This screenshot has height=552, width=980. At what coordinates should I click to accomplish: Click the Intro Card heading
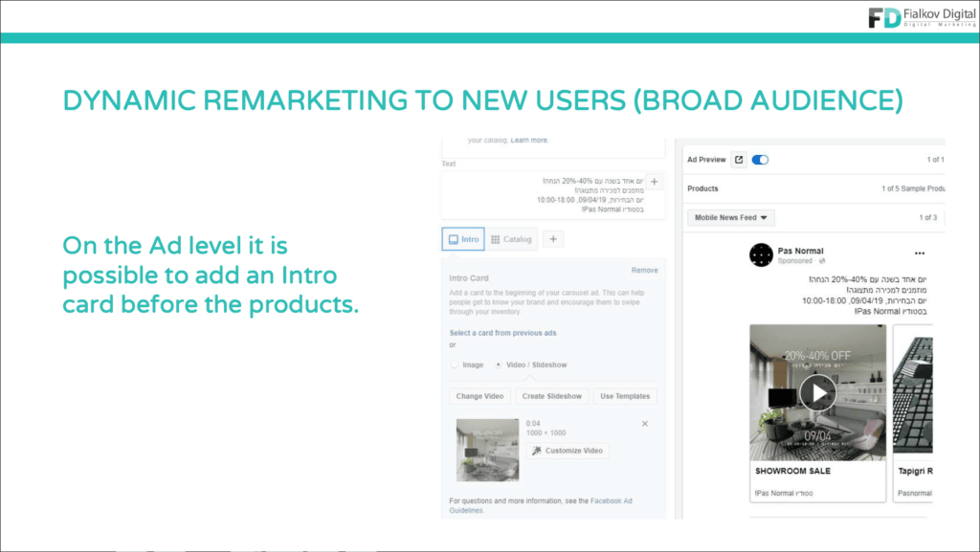click(x=469, y=277)
